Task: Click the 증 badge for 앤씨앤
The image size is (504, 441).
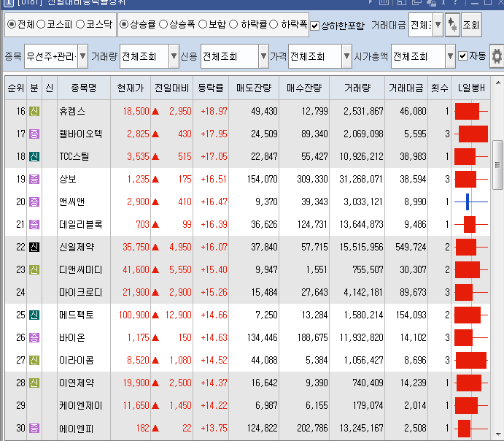Action: (x=34, y=202)
